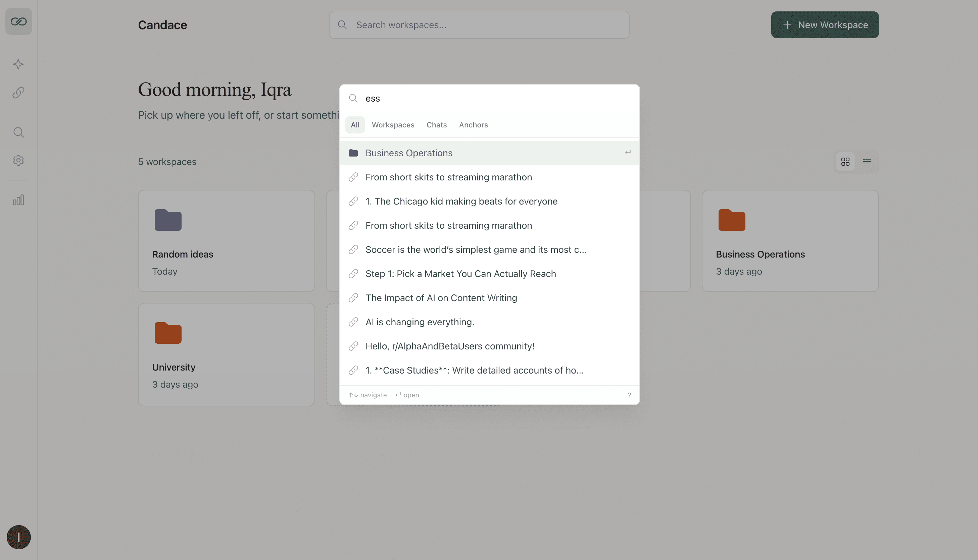Open settings via the gear icon
This screenshot has width=978, height=560.
coord(18,160)
